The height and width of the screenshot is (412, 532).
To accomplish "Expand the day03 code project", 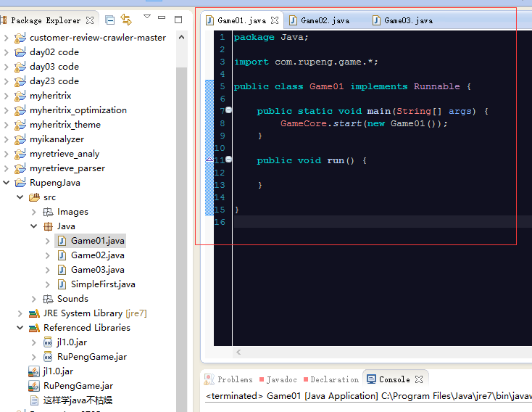I will (x=6, y=67).
